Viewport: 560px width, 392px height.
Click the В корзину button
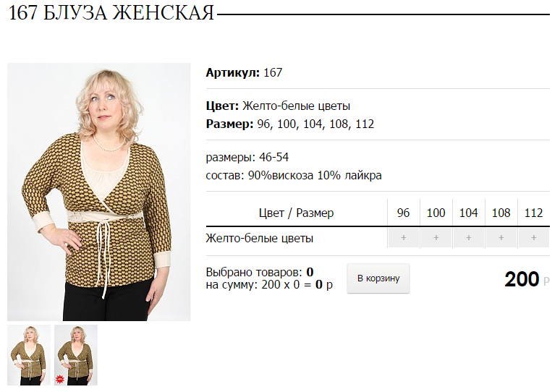[378, 278]
